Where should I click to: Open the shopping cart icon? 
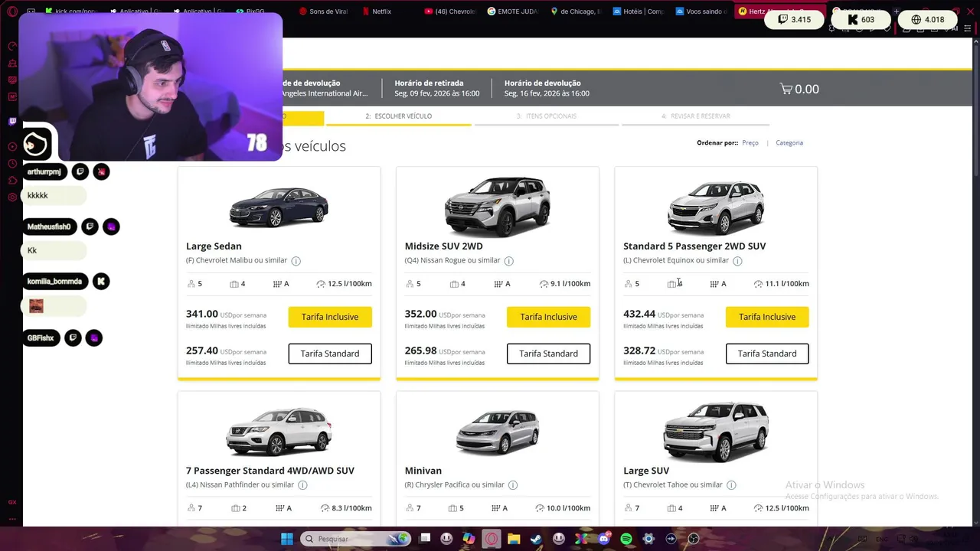786,89
